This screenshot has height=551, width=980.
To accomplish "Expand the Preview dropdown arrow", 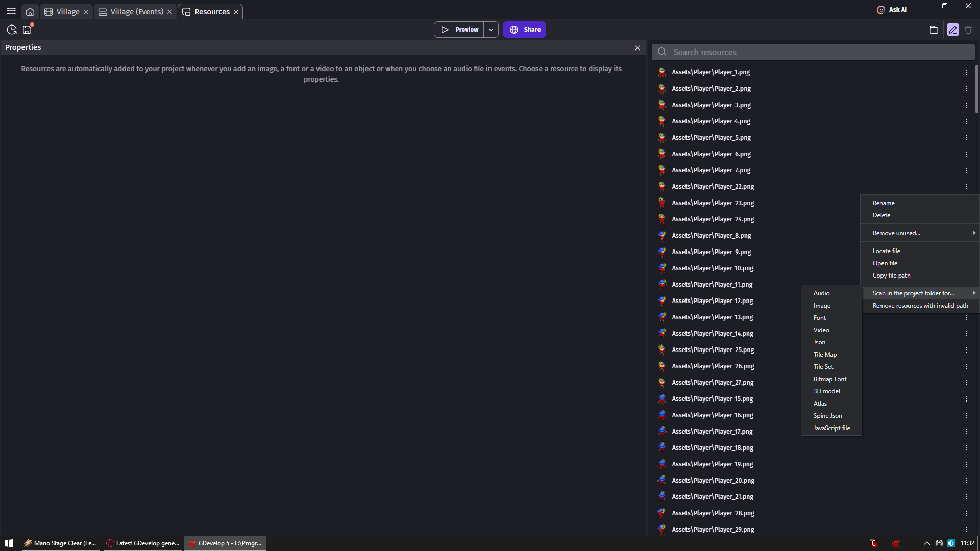I will click(491, 29).
